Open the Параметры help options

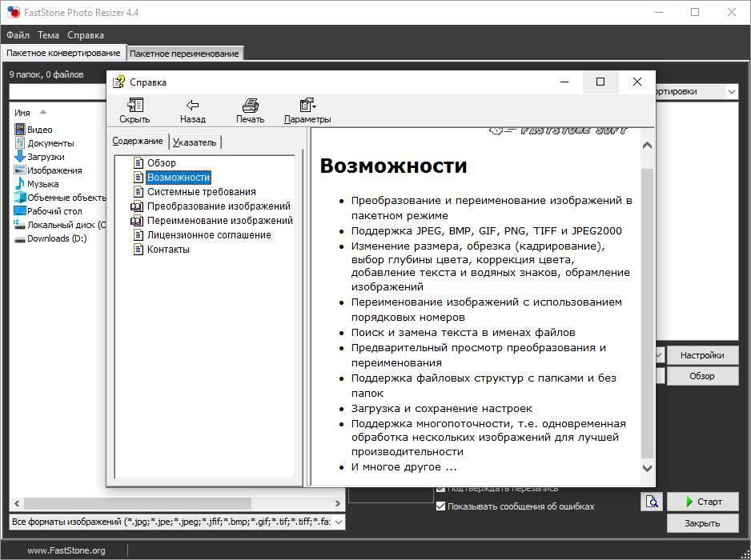click(307, 105)
